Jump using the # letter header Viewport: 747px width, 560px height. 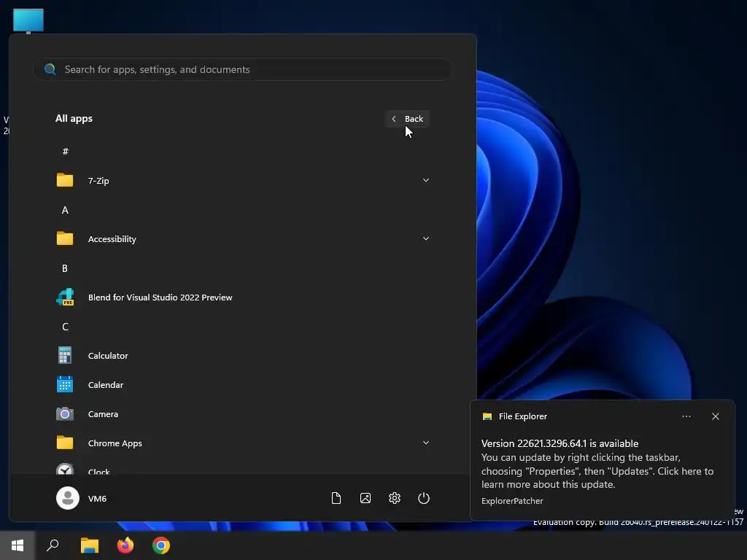[x=65, y=152]
